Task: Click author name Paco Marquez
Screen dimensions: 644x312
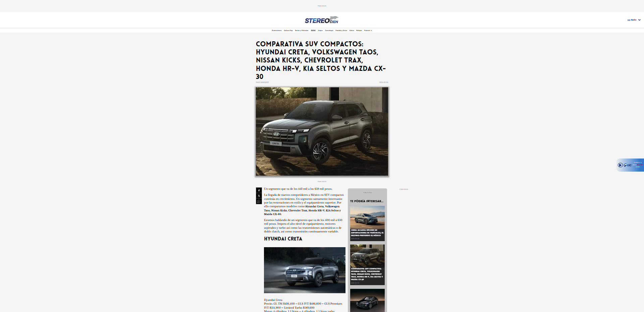Action: [262, 82]
